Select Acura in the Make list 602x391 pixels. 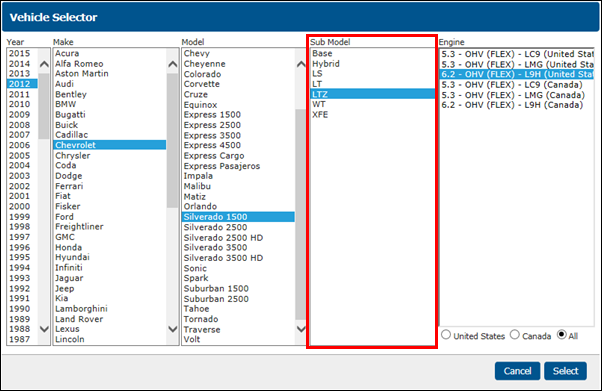[x=109, y=53]
